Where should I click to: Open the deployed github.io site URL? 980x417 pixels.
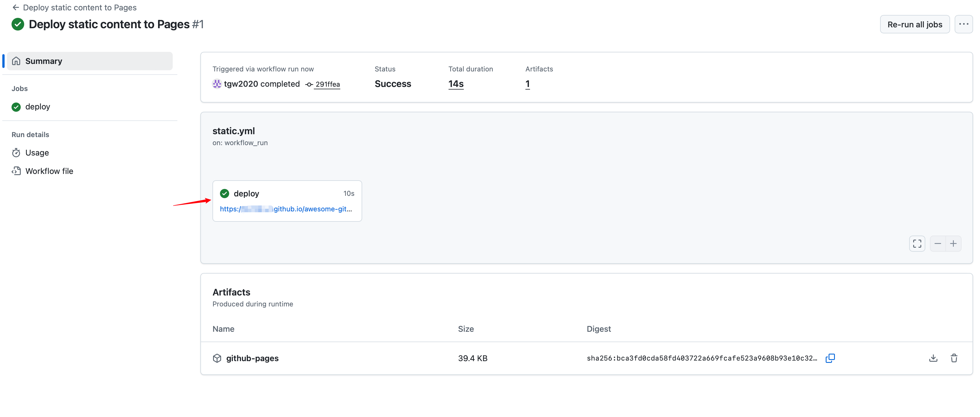pyautogui.click(x=286, y=209)
